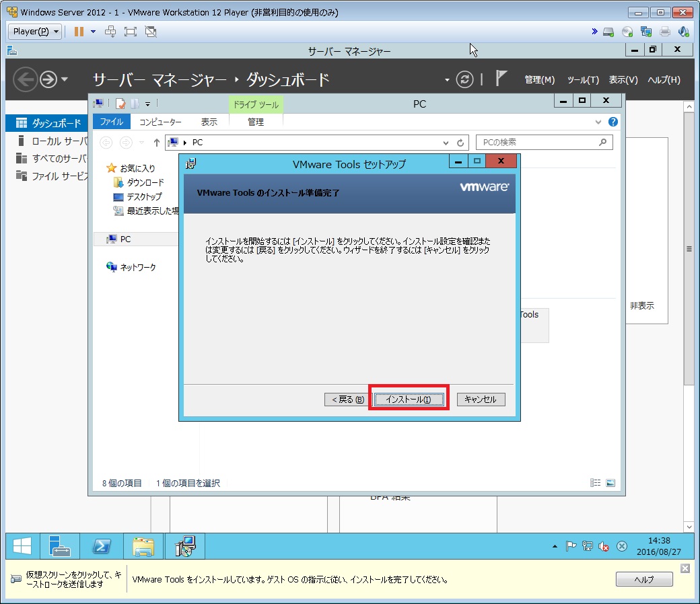This screenshot has width=700, height=604.
Task: Click the Help (ヘルプ) button in VMware hint bar
Action: (643, 579)
